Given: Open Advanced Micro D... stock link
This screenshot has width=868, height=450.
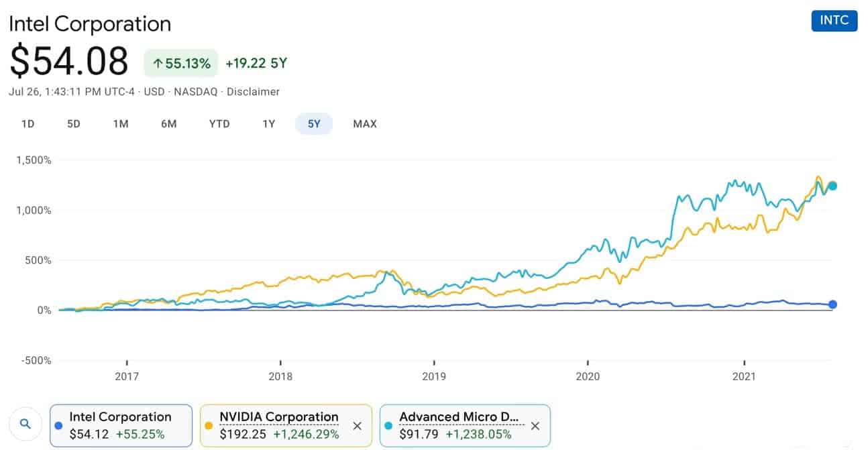Looking at the screenshot, I should 459,417.
